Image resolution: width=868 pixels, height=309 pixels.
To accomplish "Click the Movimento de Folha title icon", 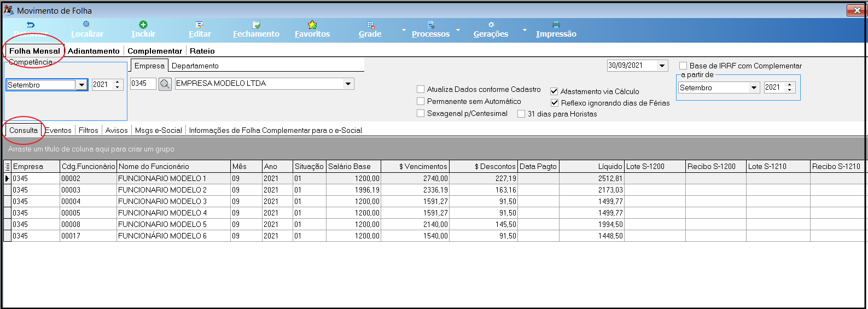I will point(9,10).
